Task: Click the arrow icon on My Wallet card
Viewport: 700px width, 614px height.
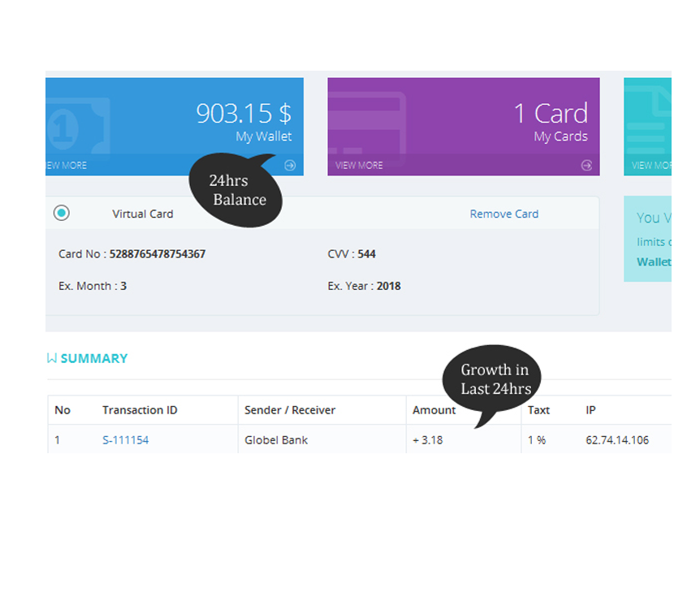Action: coord(290,166)
